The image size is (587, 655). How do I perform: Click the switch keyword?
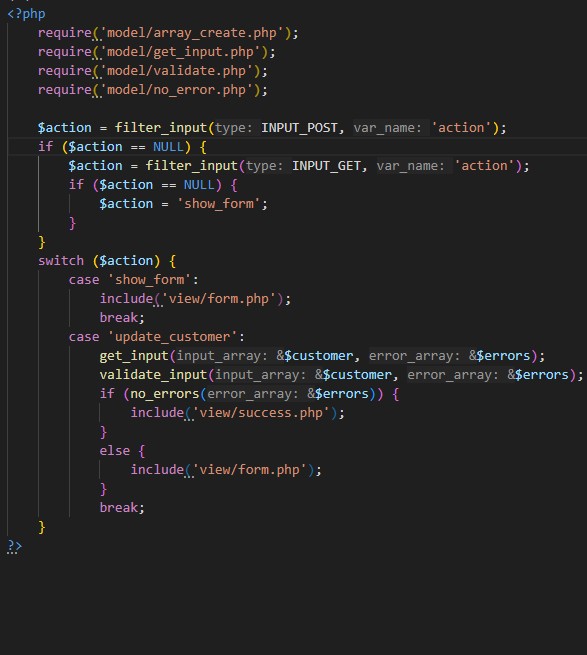[x=61, y=261]
